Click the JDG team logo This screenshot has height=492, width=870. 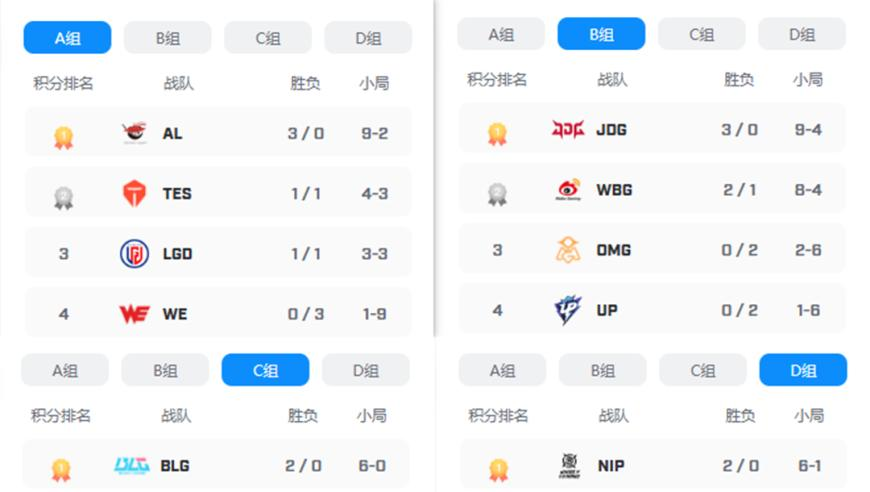(x=568, y=129)
